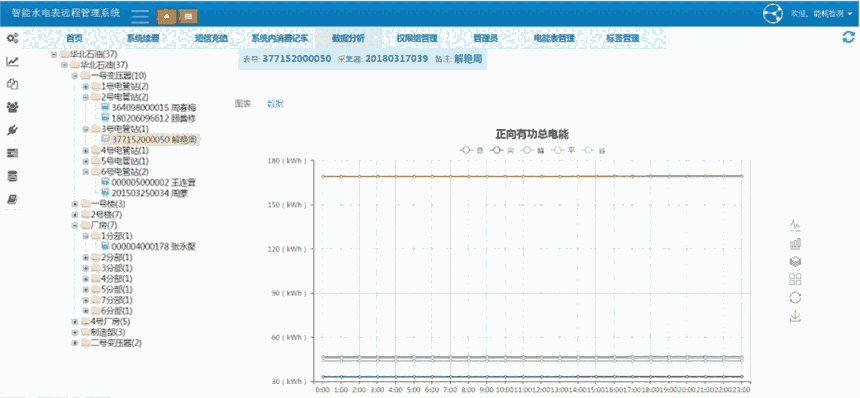Restore the chart using circular arrow icon
Screen dimensions: 860x398
(795, 298)
